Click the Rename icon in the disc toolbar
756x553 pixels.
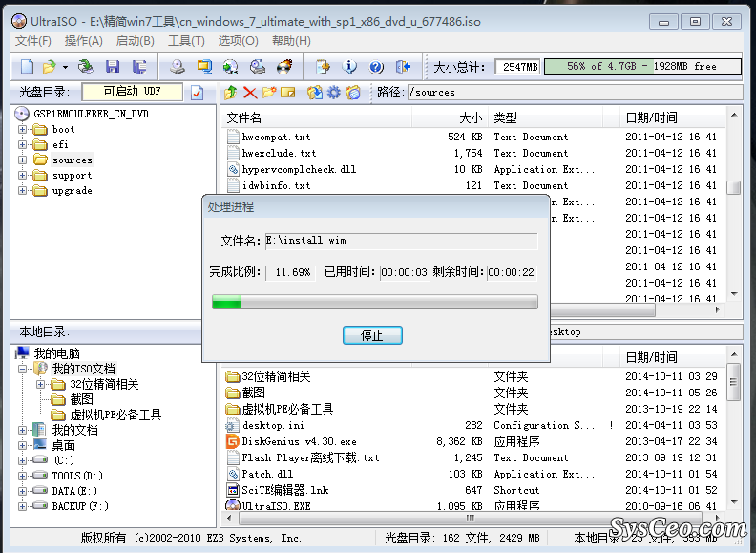pyautogui.click(x=288, y=92)
